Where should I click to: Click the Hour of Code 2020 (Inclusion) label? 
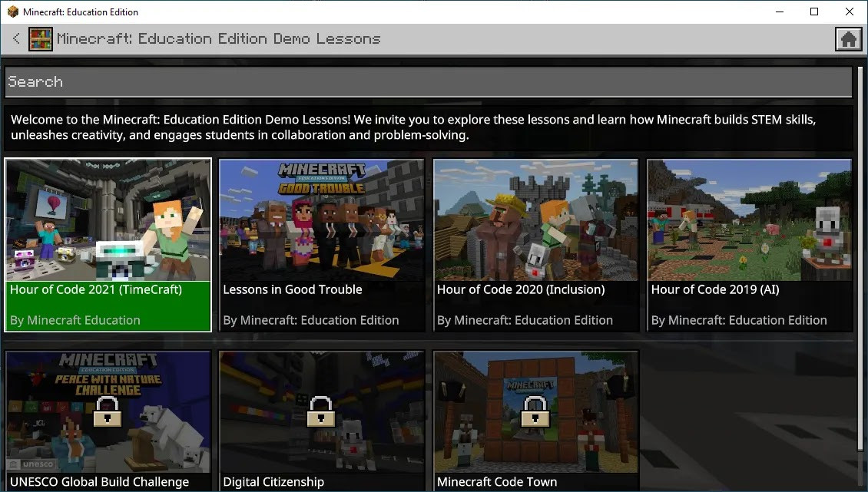tap(521, 290)
